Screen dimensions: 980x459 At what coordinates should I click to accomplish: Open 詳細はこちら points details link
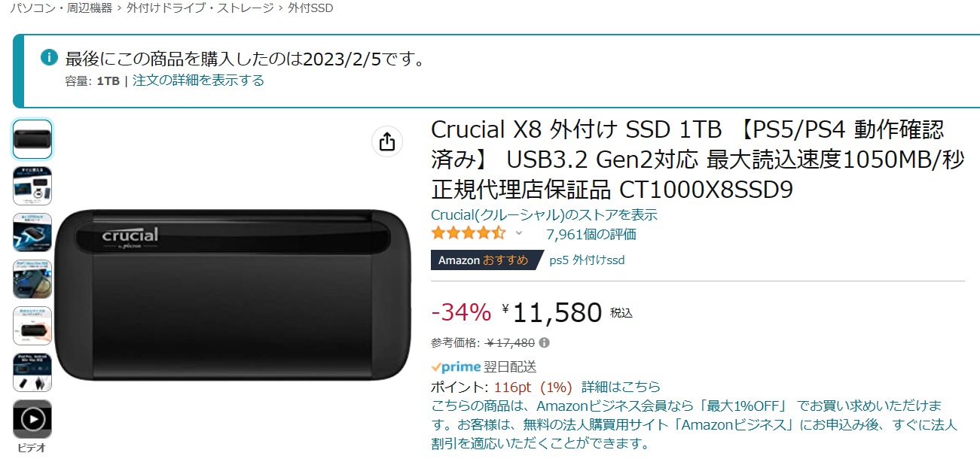[x=621, y=387]
